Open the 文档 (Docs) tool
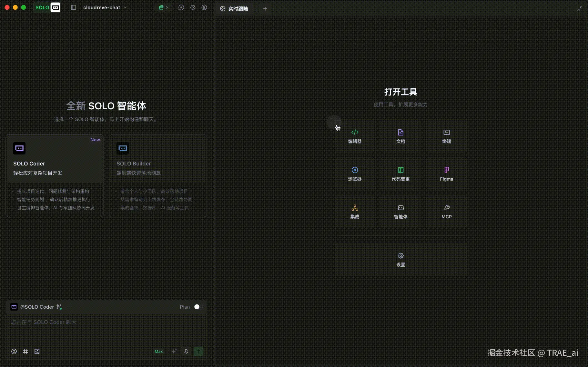The image size is (588, 367). tap(400, 136)
